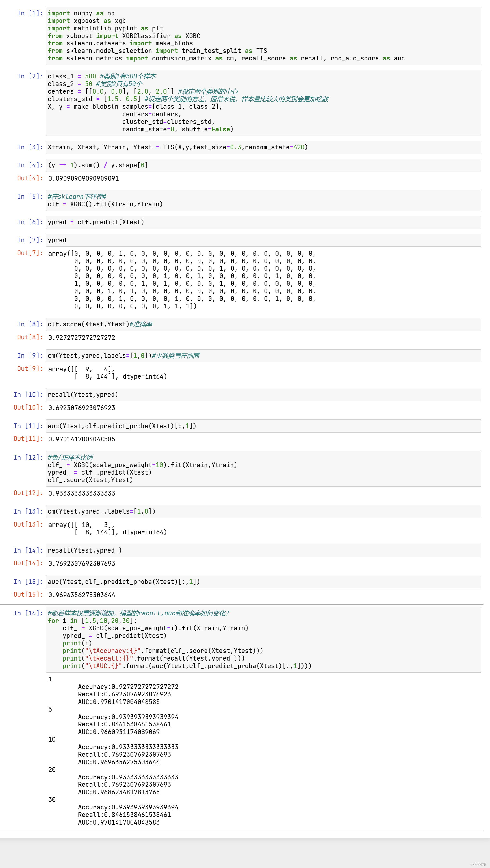Screen dimensions: 490x868
Task: Click output value 0.9333333333333333 of Out[12]
Action: [82, 493]
